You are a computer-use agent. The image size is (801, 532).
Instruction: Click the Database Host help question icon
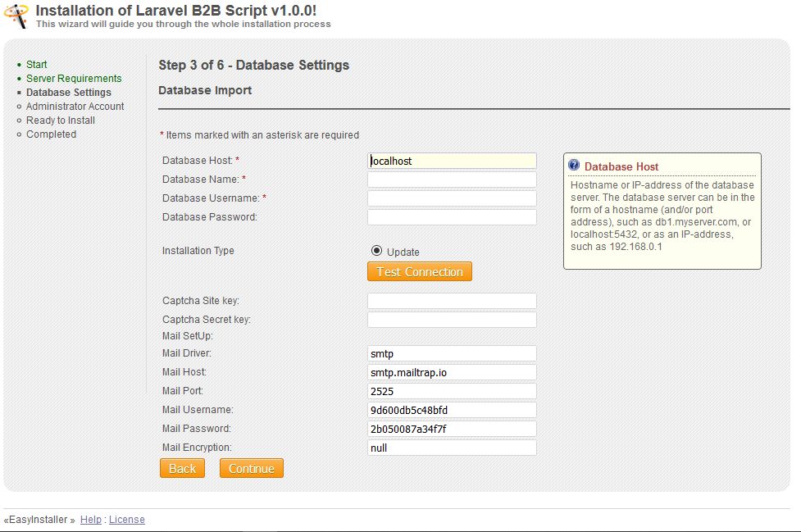[574, 166]
